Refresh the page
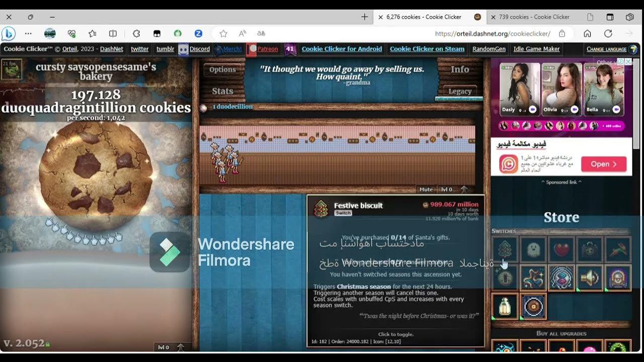Viewport: 644px width, 362px height. (x=608, y=34)
